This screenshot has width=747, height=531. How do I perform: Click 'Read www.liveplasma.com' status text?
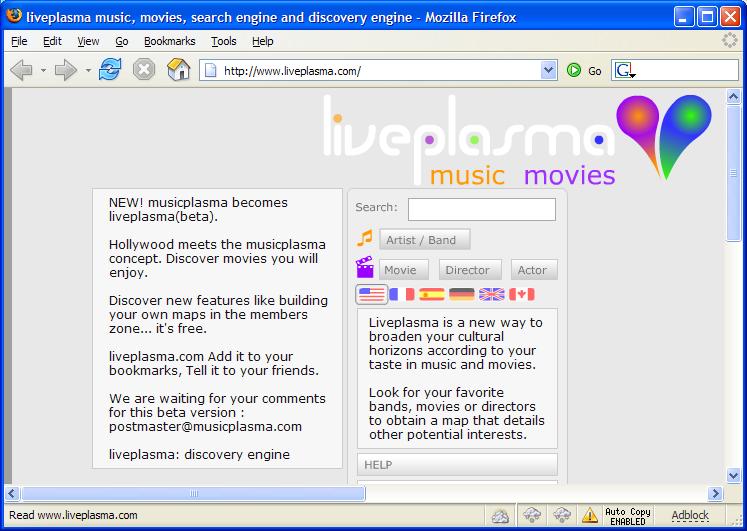73,515
